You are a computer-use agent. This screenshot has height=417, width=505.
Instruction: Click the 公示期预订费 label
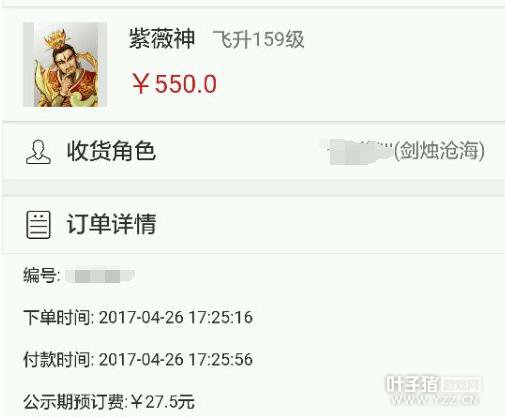[x=75, y=402]
